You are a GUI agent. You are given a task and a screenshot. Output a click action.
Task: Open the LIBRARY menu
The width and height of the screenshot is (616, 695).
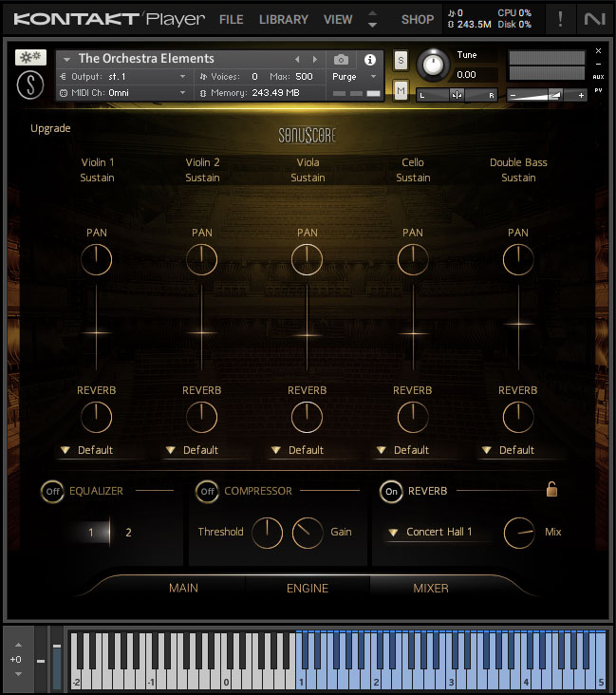pyautogui.click(x=284, y=20)
